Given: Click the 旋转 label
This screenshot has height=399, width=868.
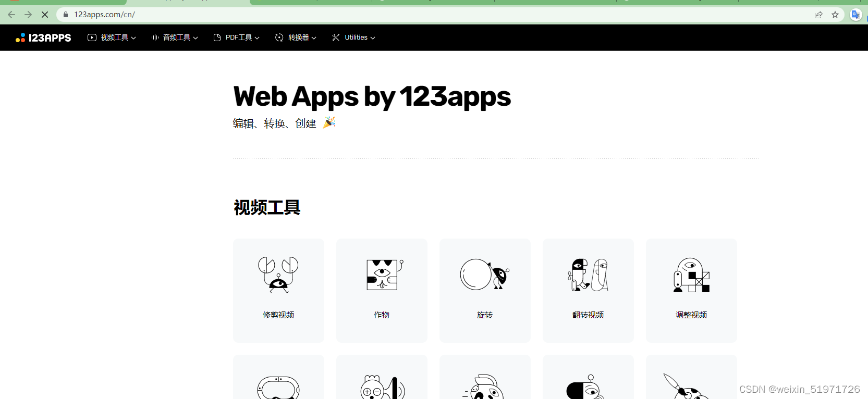Looking at the screenshot, I should pyautogui.click(x=485, y=315).
